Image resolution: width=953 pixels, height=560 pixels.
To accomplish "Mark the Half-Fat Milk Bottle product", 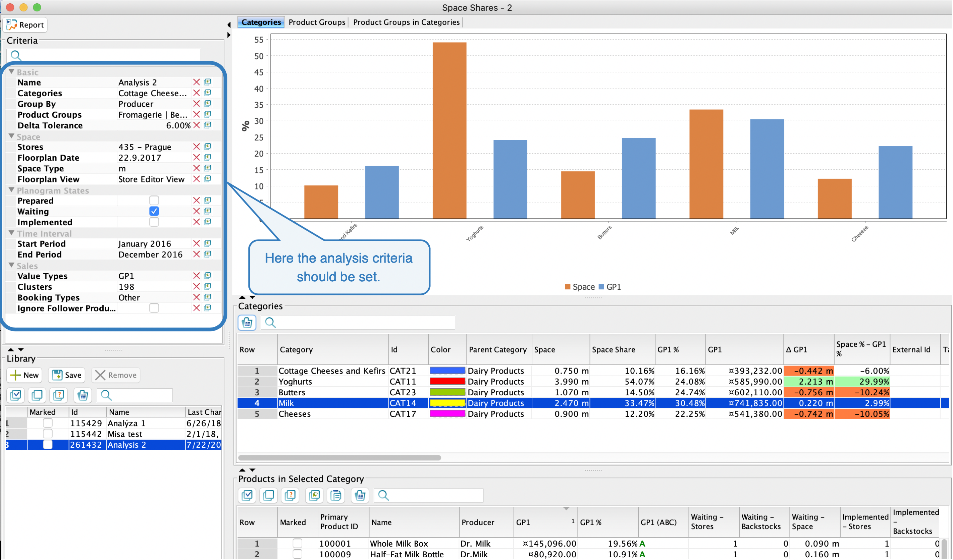I will [x=298, y=554].
